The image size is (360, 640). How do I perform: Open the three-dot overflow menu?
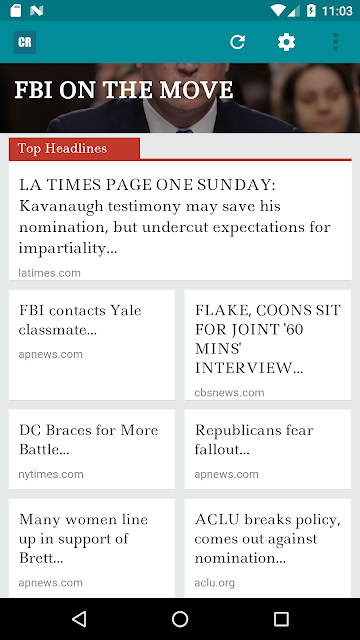point(336,42)
